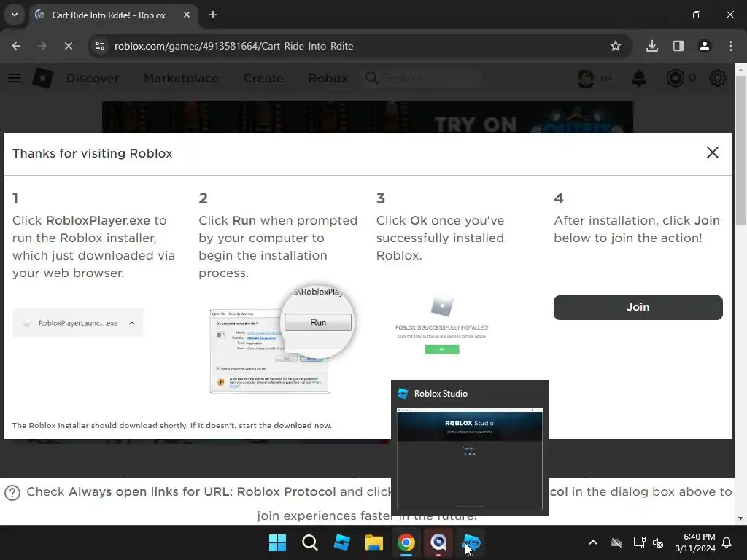
Task: Click the Roblox Studio taskbar icon
Action: coord(471,542)
